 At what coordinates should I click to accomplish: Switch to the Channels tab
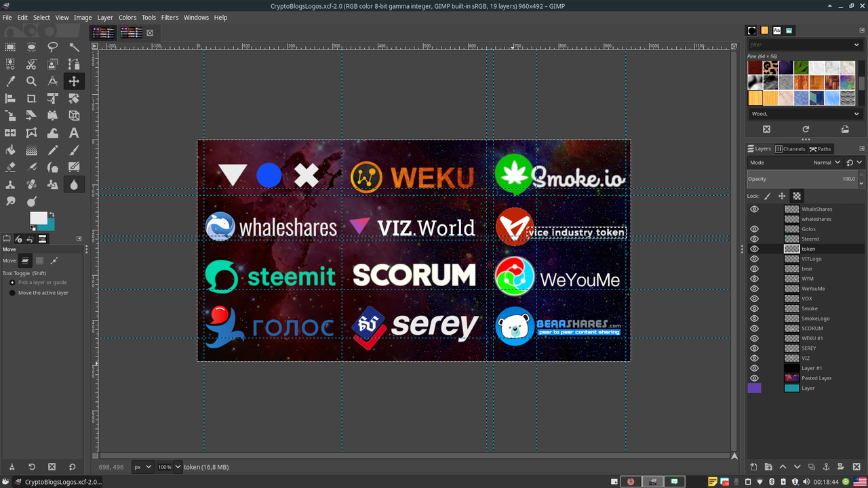point(790,149)
